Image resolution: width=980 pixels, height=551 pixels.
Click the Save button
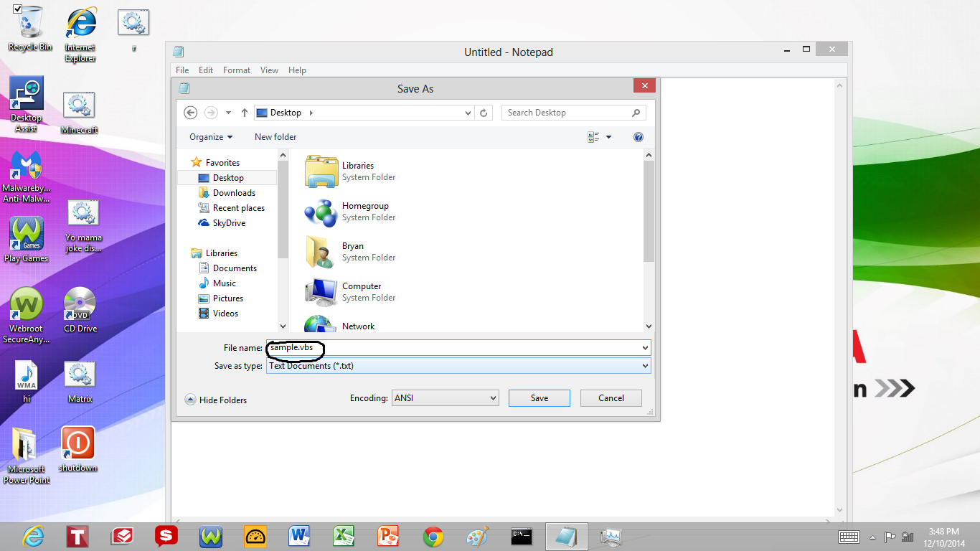540,398
